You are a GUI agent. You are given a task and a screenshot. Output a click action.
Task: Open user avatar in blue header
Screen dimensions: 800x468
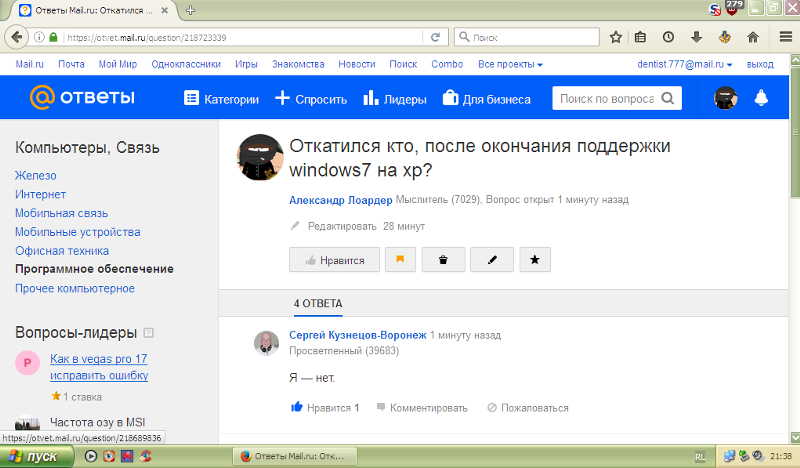pos(725,98)
